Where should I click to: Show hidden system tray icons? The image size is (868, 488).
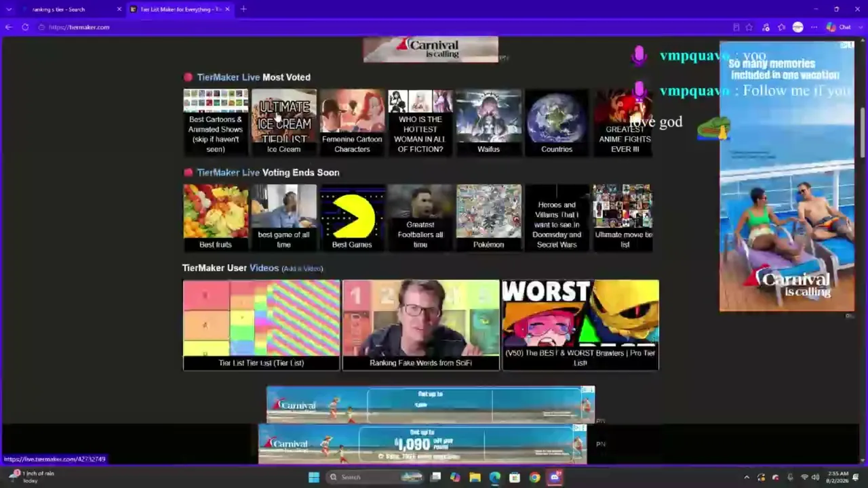(x=747, y=477)
